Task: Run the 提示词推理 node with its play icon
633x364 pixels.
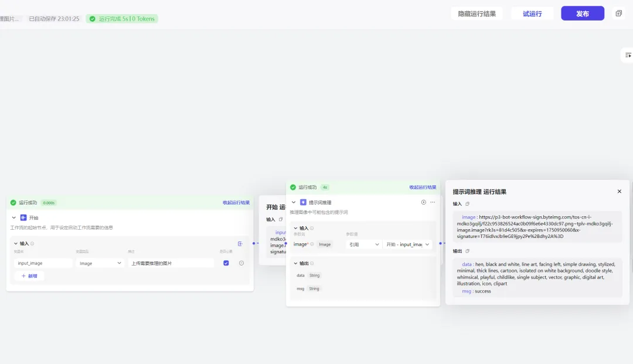Action: (x=424, y=202)
